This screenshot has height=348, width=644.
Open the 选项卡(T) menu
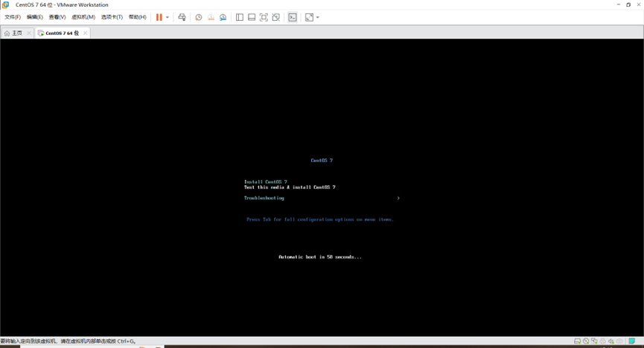[112, 17]
